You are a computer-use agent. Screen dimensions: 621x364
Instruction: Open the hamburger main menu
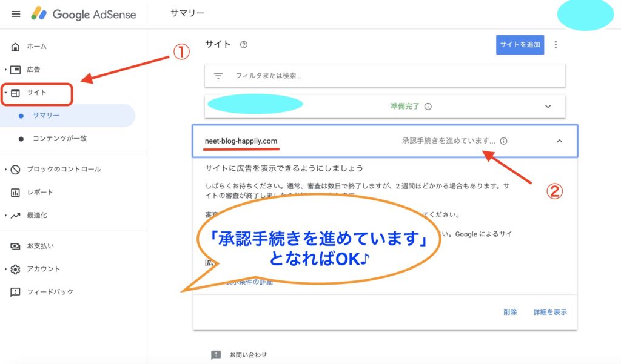[16, 15]
